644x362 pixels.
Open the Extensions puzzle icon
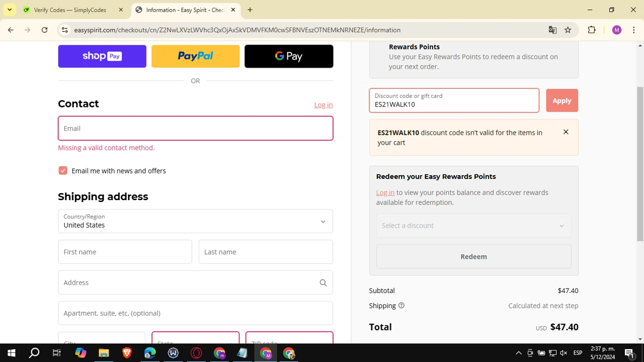[592, 30]
